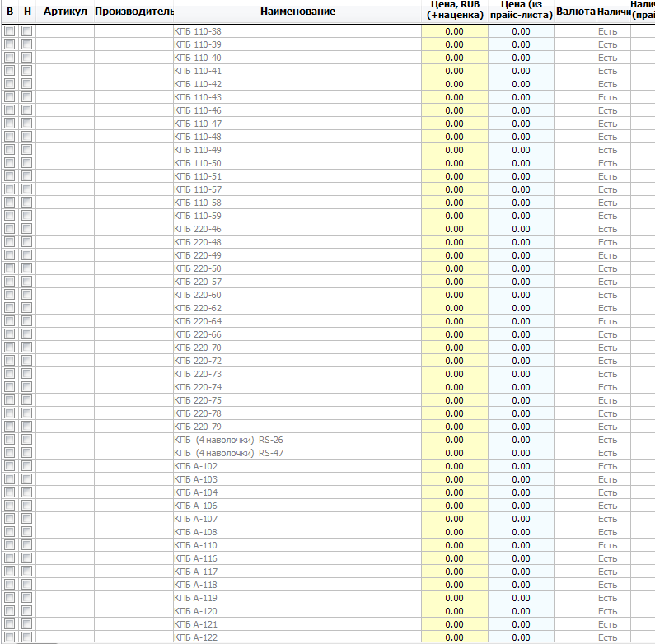This screenshot has height=644, width=655.
Task: Click the Производитель column header
Action: pos(133,12)
